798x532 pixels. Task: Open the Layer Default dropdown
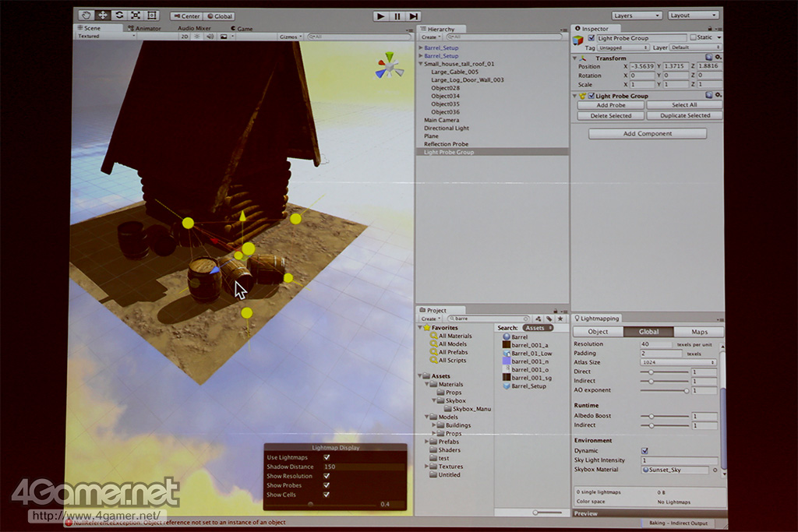(695, 48)
